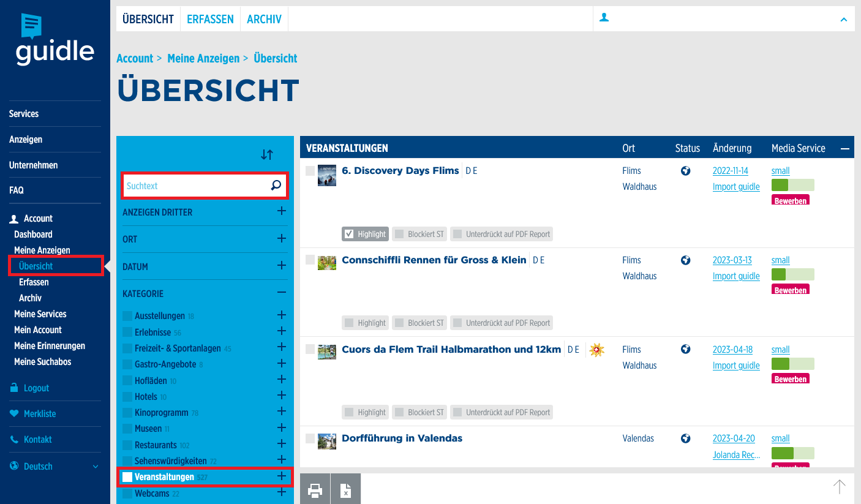Viewport: 861px width, 504px height.
Task: Click the sort arrows icon in filter panel
Action: pyautogui.click(x=266, y=155)
